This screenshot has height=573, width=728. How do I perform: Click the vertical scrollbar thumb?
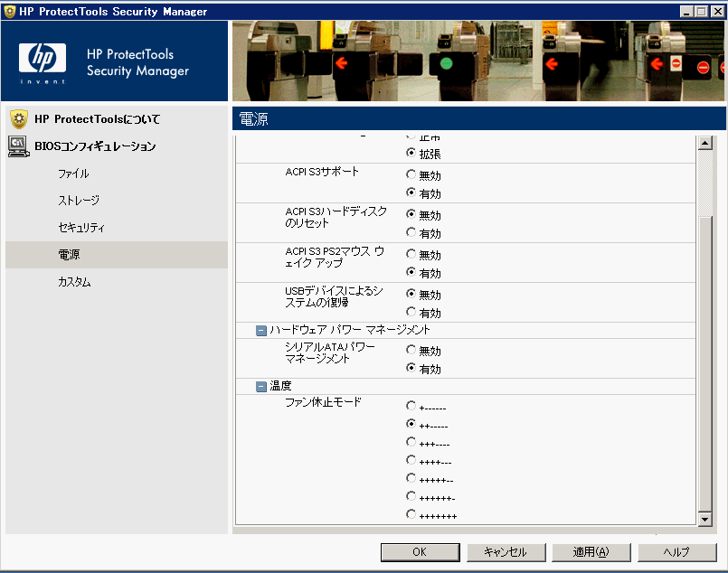(x=704, y=364)
